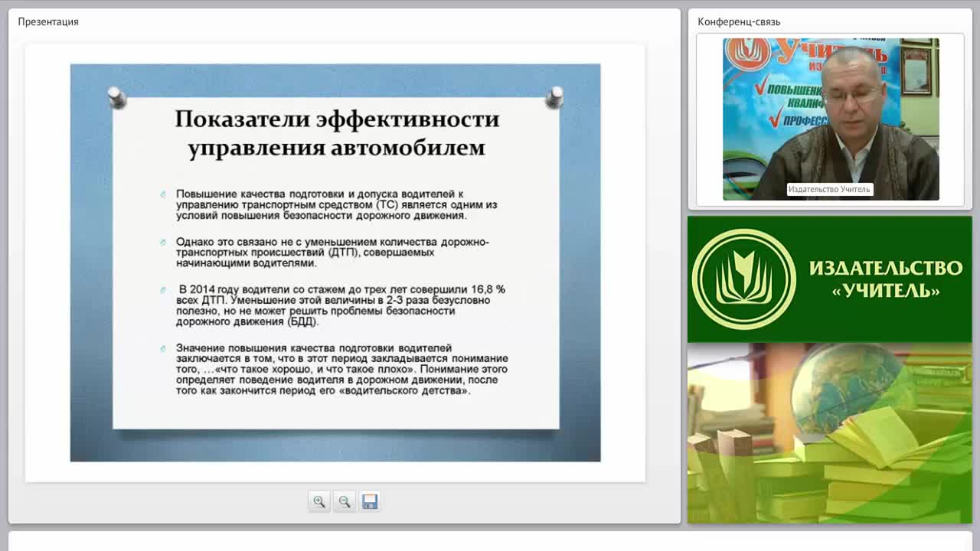Click the books and globe illustration
The image size is (980, 551).
pos(830,433)
